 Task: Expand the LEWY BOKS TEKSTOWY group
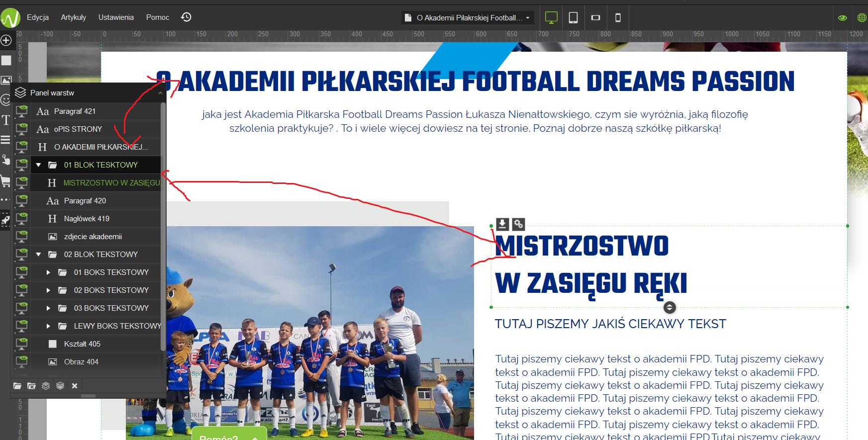click(x=48, y=326)
